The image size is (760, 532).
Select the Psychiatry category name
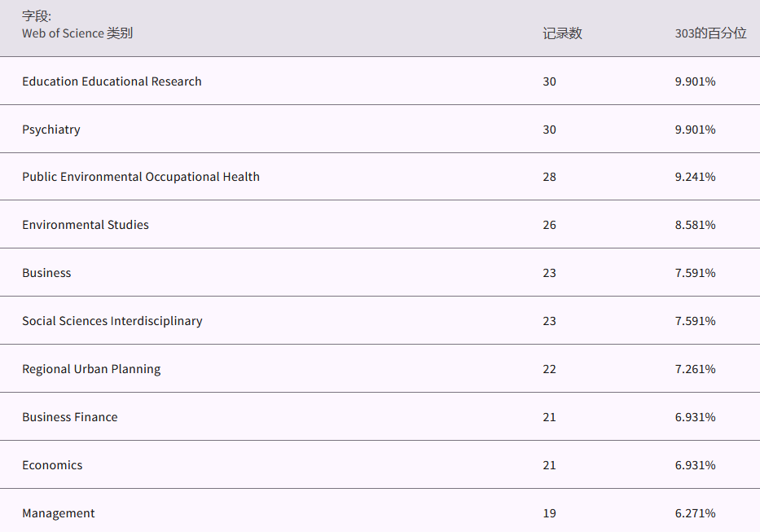pos(51,130)
